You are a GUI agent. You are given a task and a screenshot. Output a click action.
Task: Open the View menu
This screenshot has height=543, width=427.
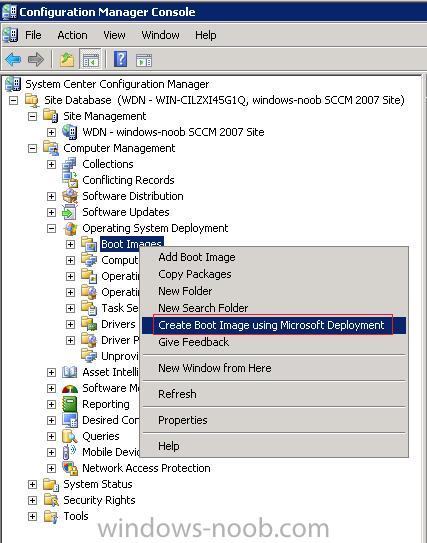coord(114,35)
